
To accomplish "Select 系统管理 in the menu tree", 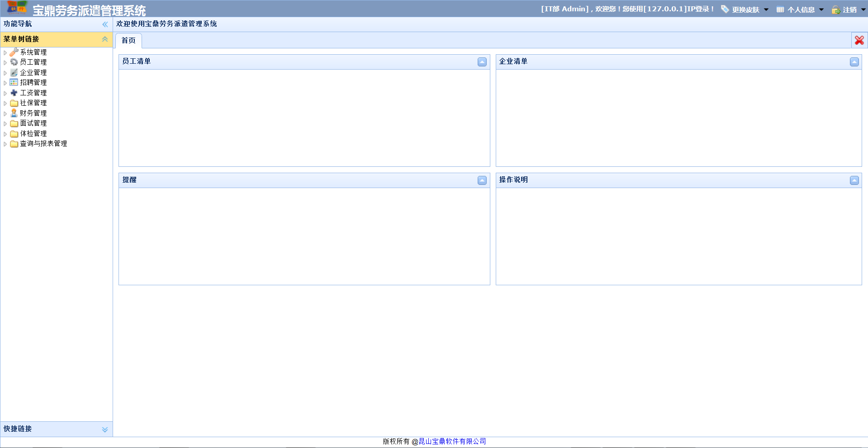I will (x=33, y=52).
